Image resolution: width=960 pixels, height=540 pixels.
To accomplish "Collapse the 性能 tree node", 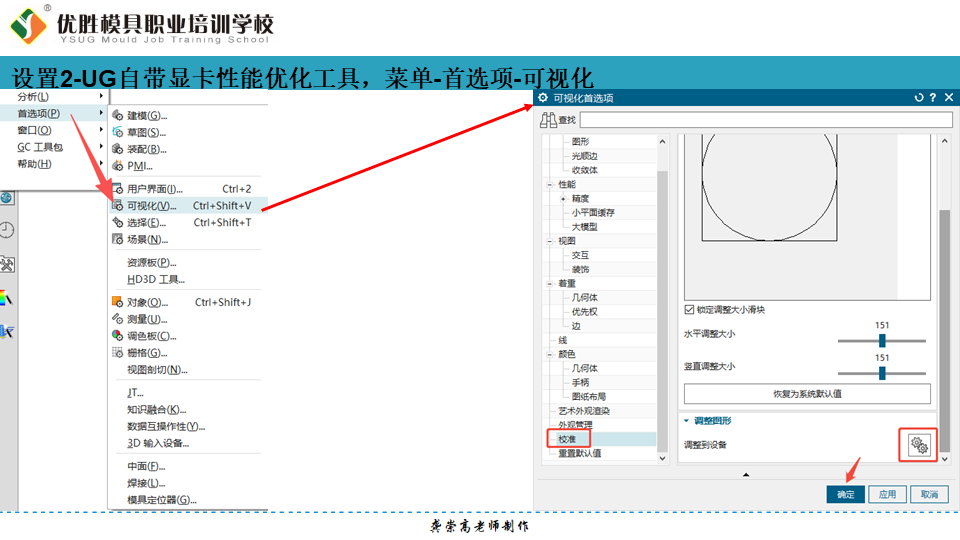I will 549,184.
